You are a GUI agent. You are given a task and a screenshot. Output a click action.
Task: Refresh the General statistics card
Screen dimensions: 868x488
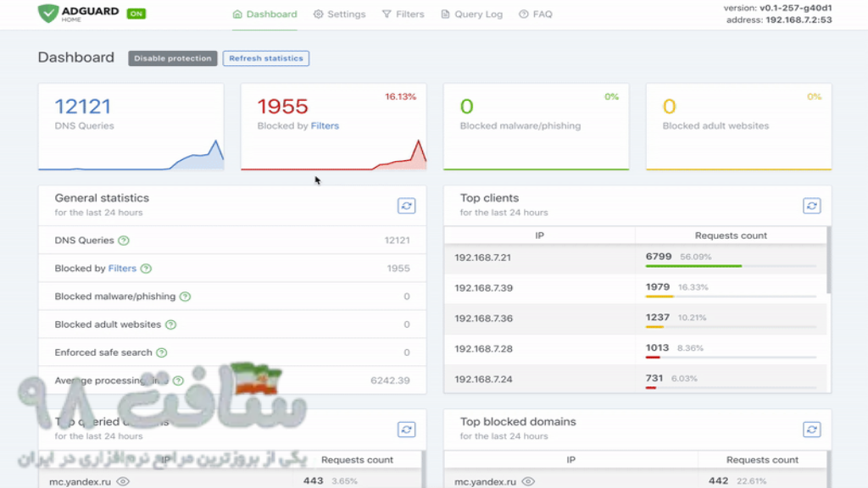point(406,206)
